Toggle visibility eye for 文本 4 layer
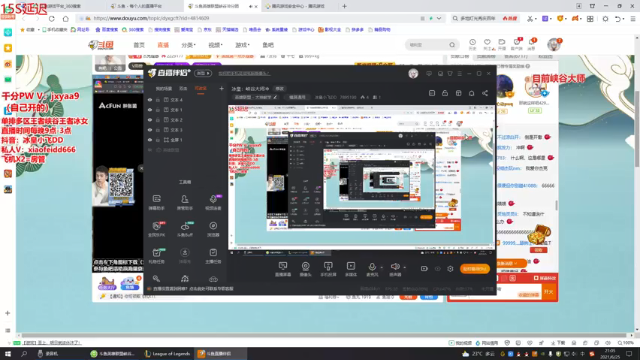The height and width of the screenshot is (360, 640). tap(150, 100)
